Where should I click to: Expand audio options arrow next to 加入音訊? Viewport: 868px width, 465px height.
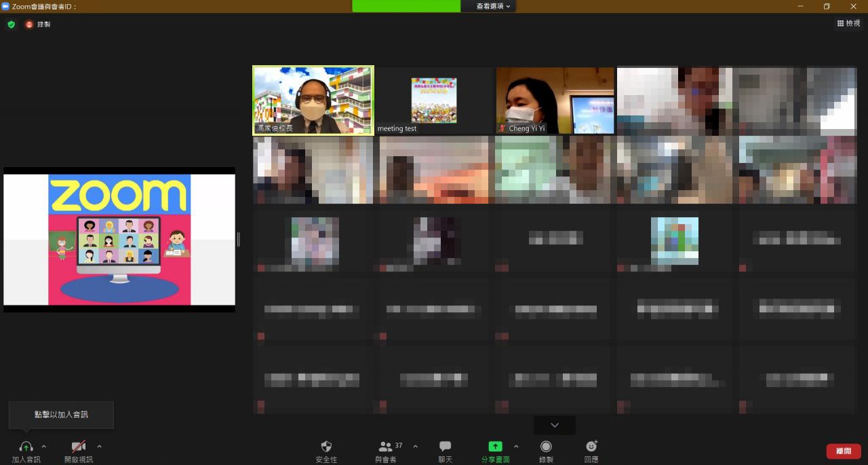44,447
